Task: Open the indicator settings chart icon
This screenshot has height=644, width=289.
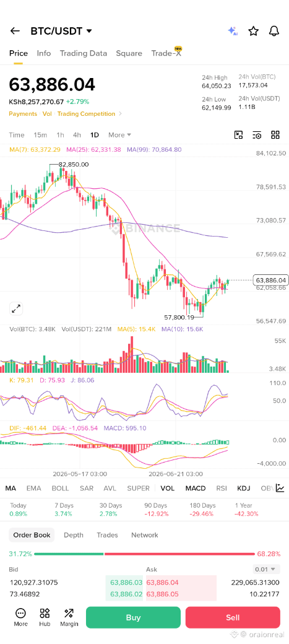Action: tap(280, 488)
